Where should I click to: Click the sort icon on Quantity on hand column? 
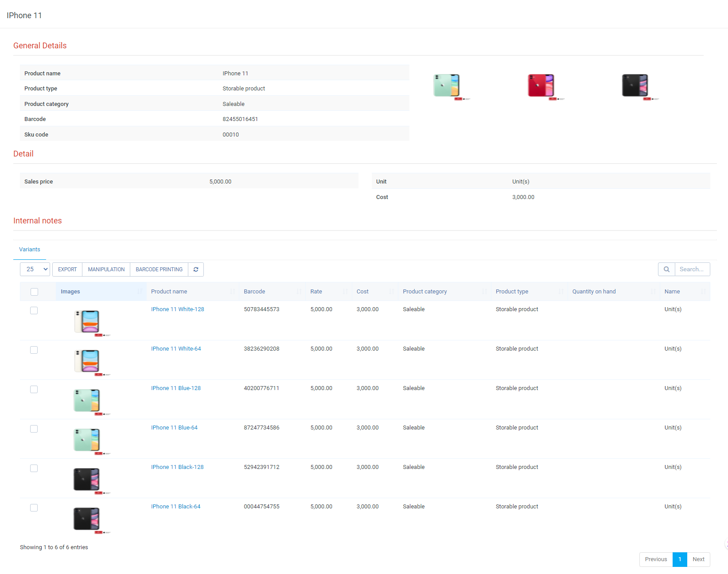point(653,291)
